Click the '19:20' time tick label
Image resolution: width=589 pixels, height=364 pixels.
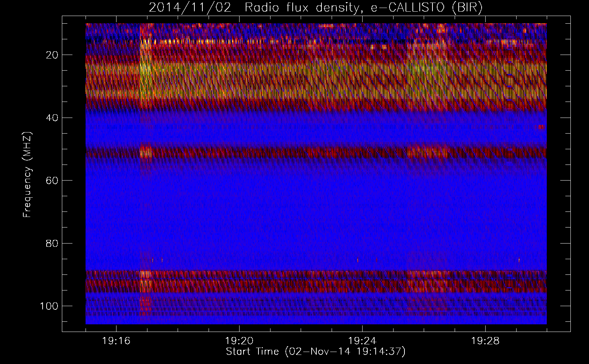pyautogui.click(x=239, y=341)
